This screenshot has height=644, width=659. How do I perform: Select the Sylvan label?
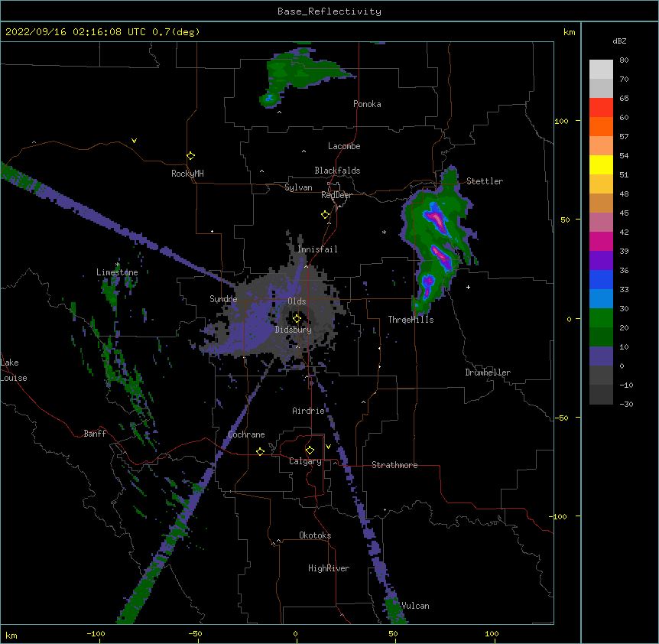coord(298,187)
